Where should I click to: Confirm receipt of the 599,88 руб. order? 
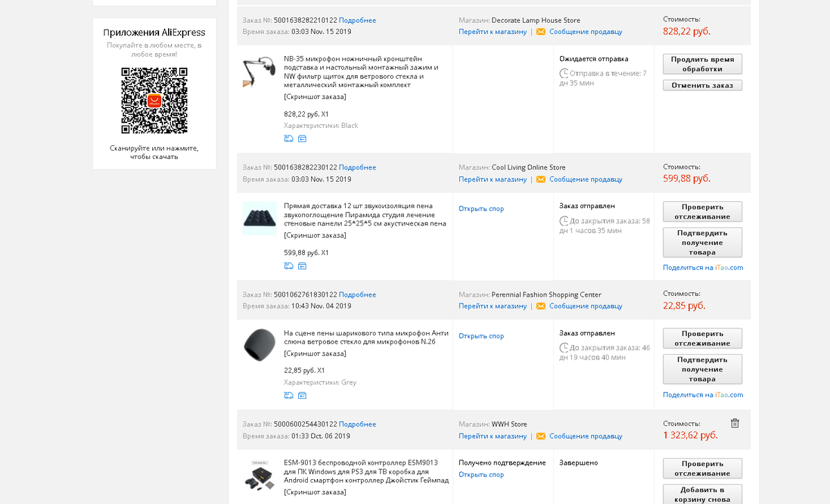[x=702, y=243]
